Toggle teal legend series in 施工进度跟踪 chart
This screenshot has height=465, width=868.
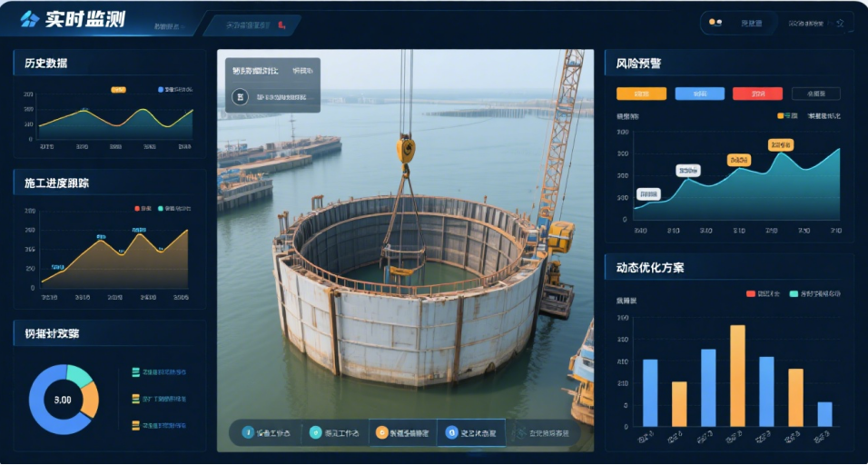161,208
